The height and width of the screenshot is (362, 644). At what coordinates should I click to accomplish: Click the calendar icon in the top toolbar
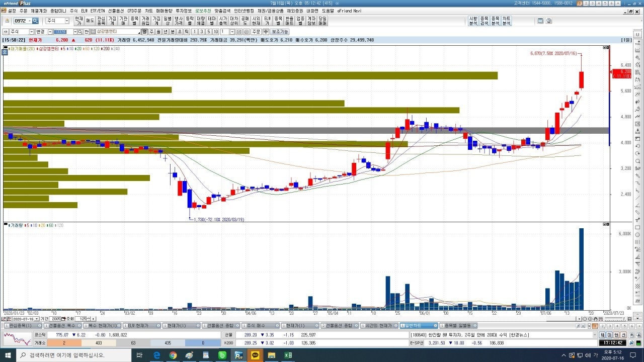pos(540,21)
